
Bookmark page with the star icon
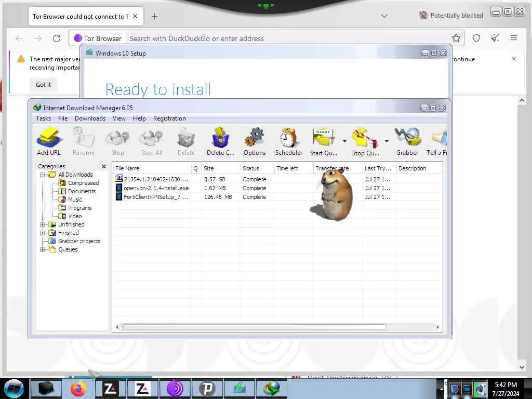point(456,38)
